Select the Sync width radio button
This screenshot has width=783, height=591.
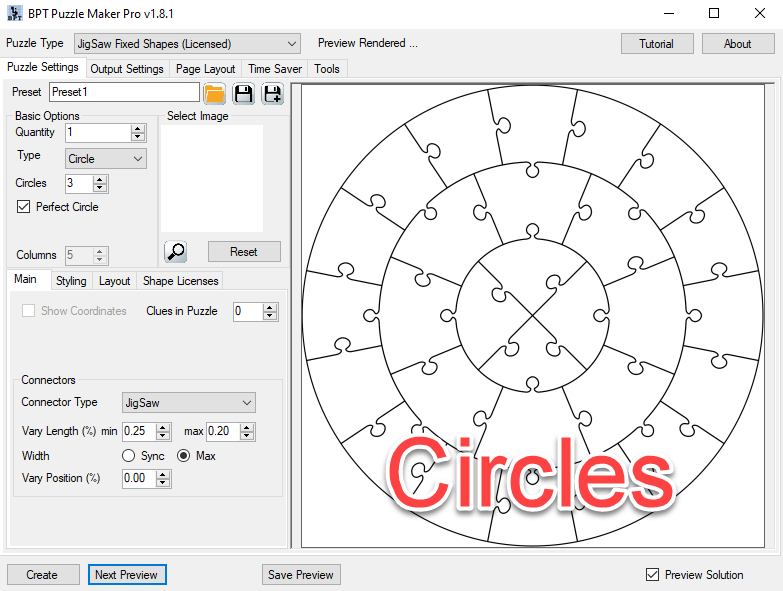129,456
